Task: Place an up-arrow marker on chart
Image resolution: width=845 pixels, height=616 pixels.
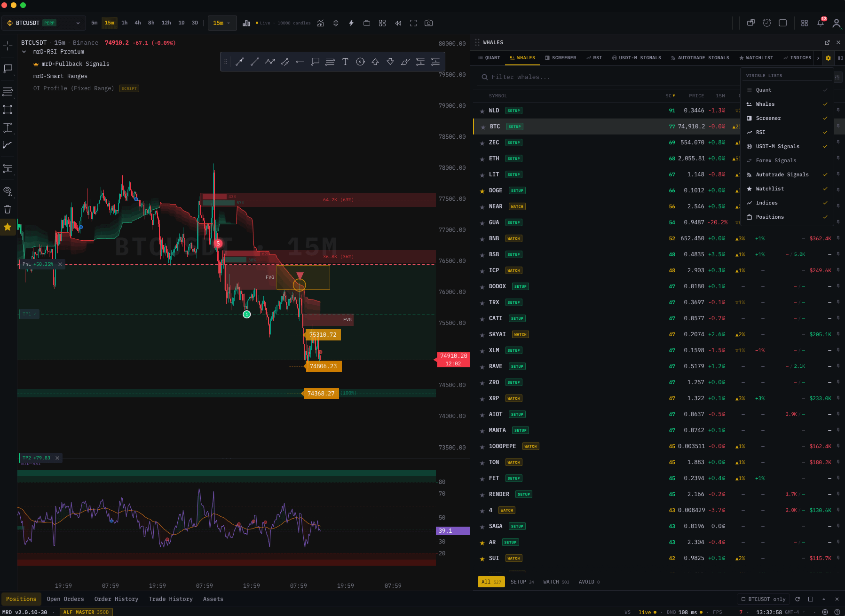Action: [x=375, y=62]
